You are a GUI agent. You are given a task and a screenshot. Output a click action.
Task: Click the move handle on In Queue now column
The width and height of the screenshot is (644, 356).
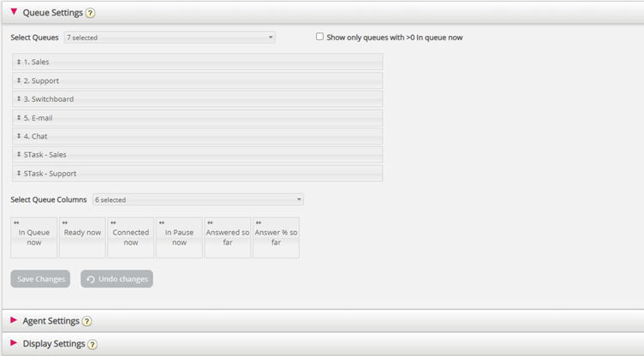click(x=16, y=222)
